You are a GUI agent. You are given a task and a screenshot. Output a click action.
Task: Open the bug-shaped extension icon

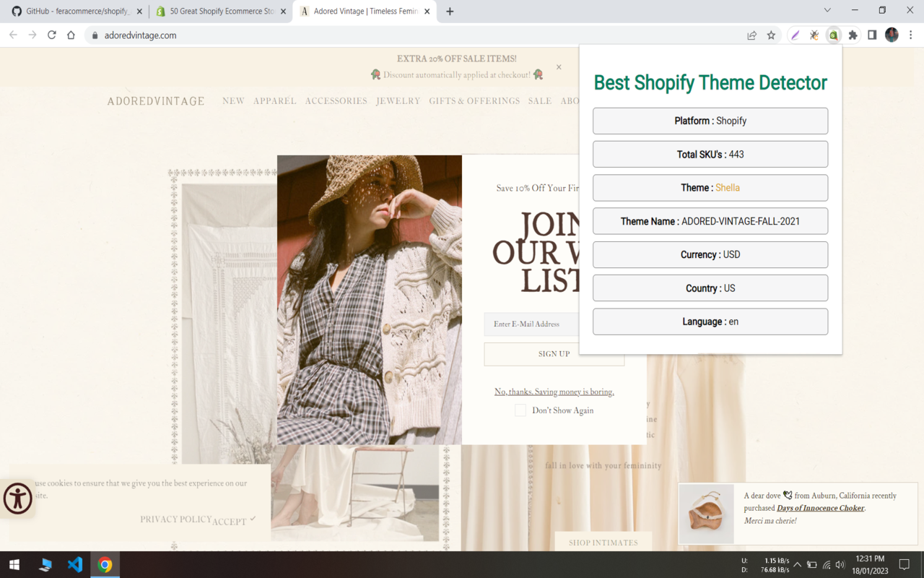click(814, 35)
